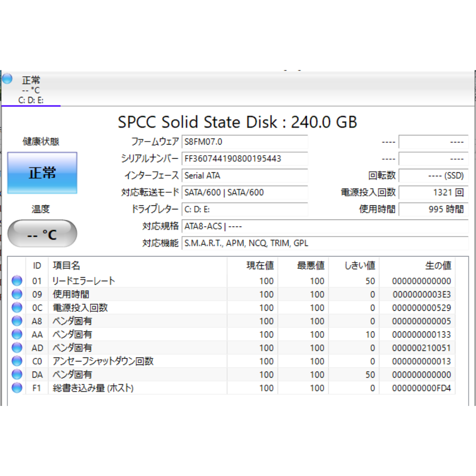The image size is (476, 476).
Task: Click the 正常 health status button
Action: (x=42, y=173)
